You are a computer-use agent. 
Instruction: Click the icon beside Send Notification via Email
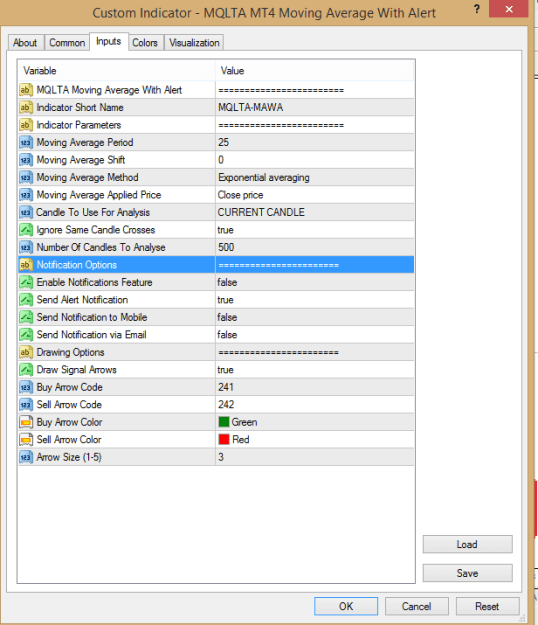click(x=26, y=335)
